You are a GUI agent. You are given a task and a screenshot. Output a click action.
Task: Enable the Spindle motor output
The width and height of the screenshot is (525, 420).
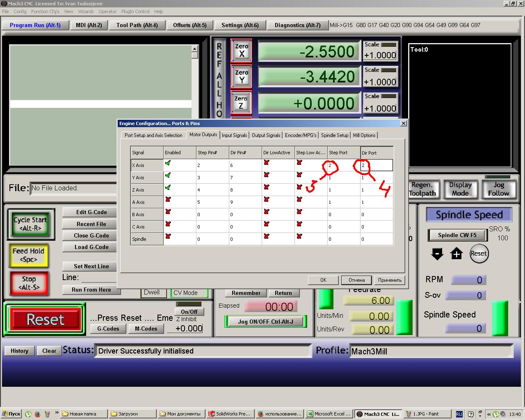pyautogui.click(x=168, y=237)
